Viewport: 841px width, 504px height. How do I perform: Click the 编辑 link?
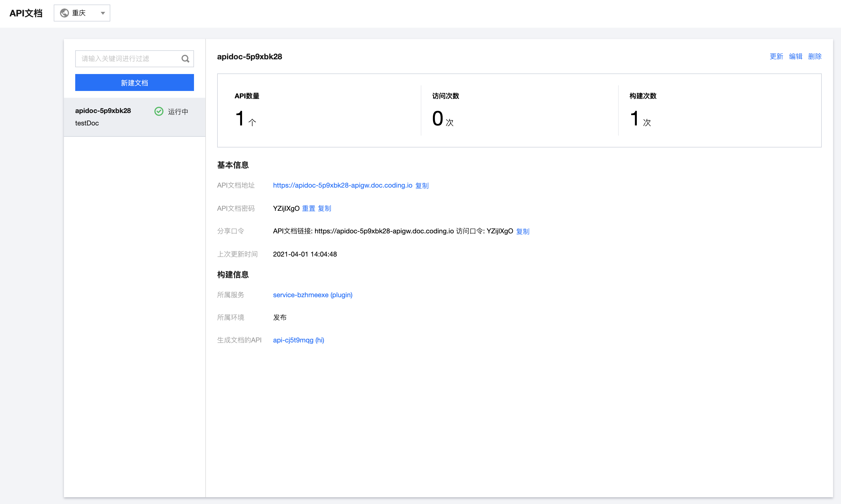[x=795, y=57]
